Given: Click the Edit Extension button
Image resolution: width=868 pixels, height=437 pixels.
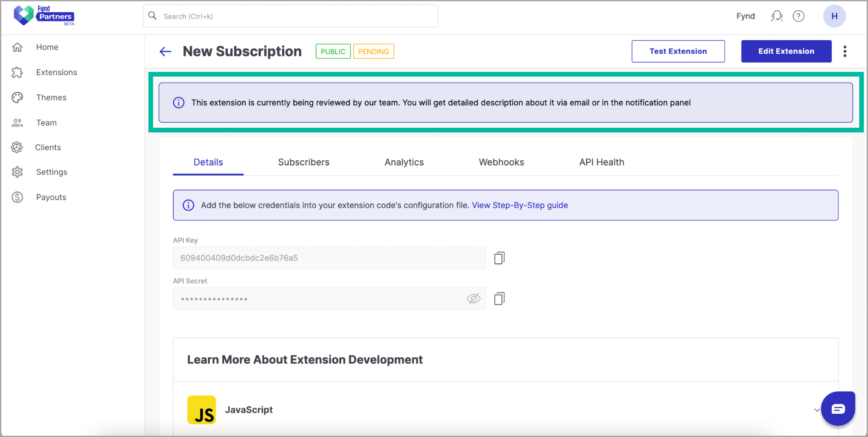Looking at the screenshot, I should 786,51.
